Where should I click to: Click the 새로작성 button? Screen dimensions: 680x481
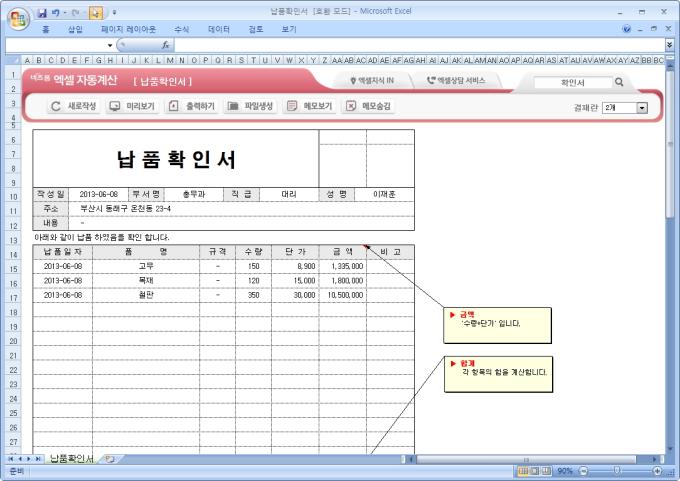73,106
